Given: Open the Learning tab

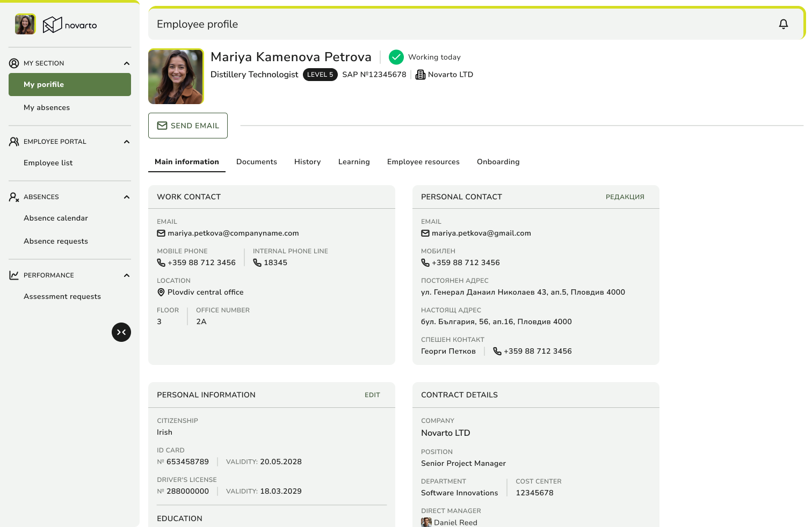Looking at the screenshot, I should 354,162.
